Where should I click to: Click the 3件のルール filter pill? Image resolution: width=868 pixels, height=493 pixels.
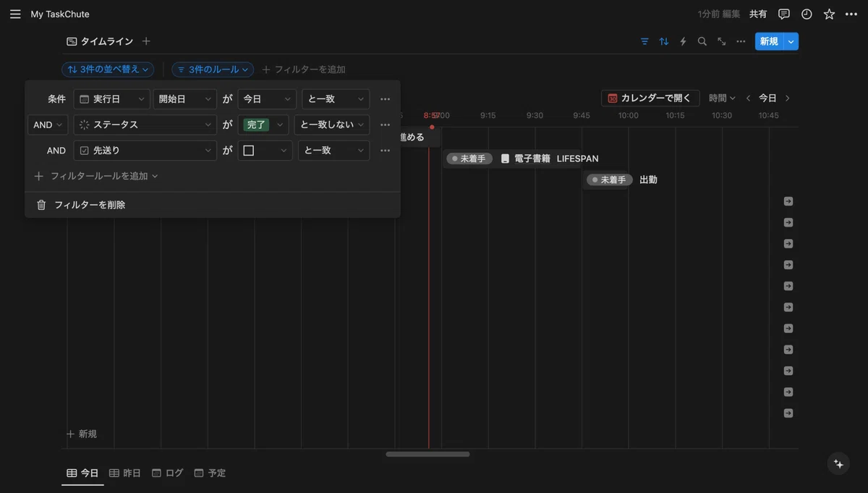click(213, 69)
